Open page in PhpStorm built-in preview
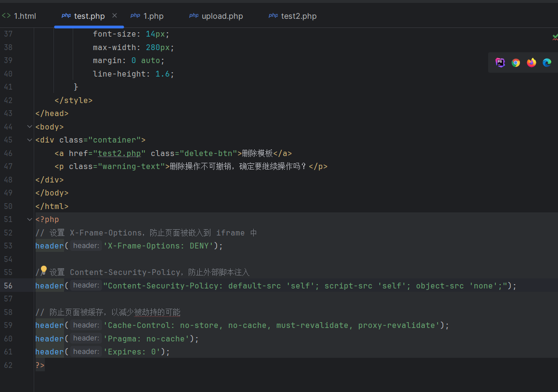558x392 pixels. tap(500, 63)
